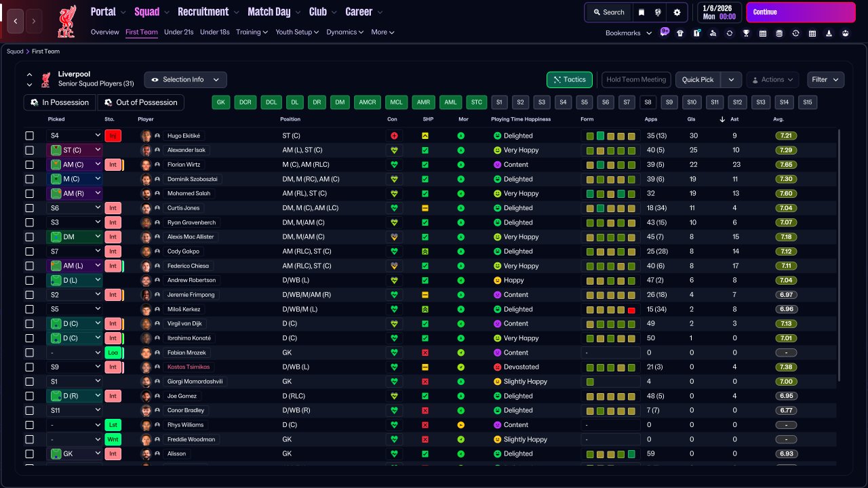Open the trophy bookmark icon

[746, 33]
